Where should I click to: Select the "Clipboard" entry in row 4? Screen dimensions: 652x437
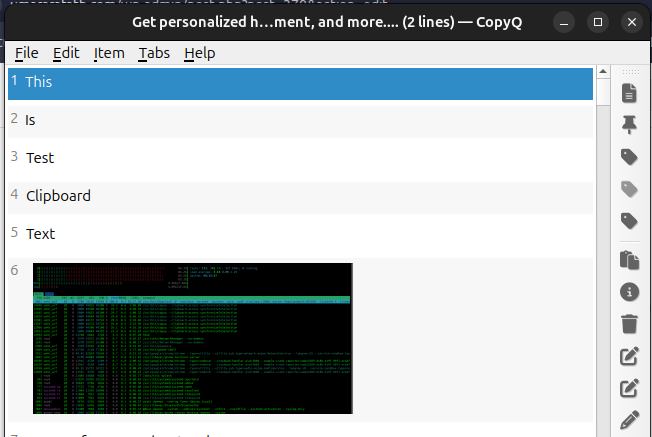tap(58, 196)
